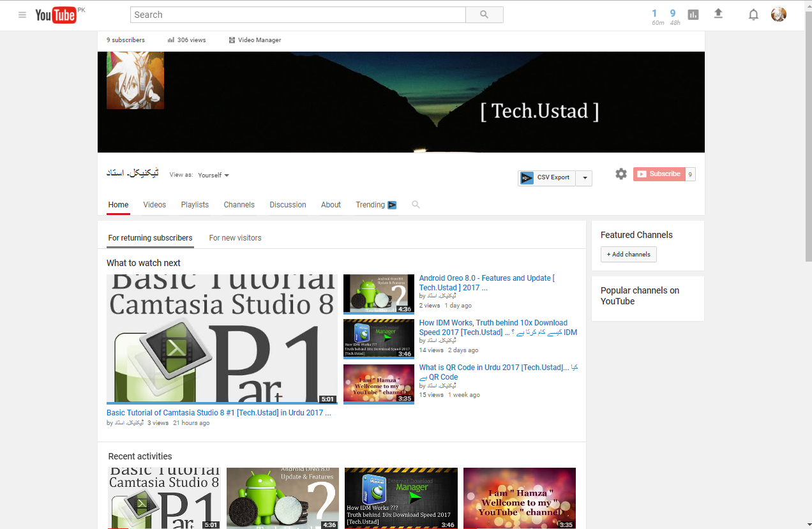This screenshot has width=812, height=529.
Task: Open IDM thumbnail under Recent activities
Action: (401, 498)
